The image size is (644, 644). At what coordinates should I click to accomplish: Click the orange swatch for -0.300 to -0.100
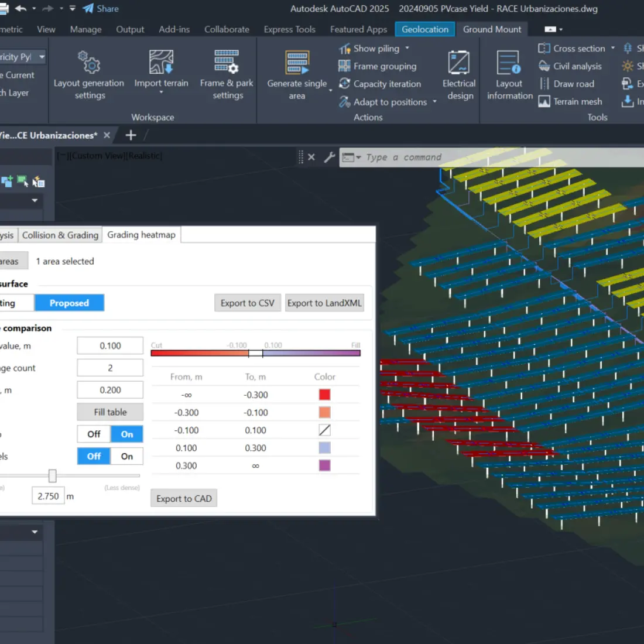pyautogui.click(x=324, y=412)
